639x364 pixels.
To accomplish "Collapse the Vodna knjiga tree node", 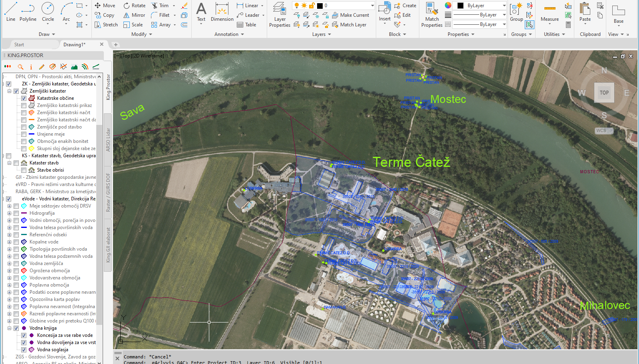I will point(9,328).
